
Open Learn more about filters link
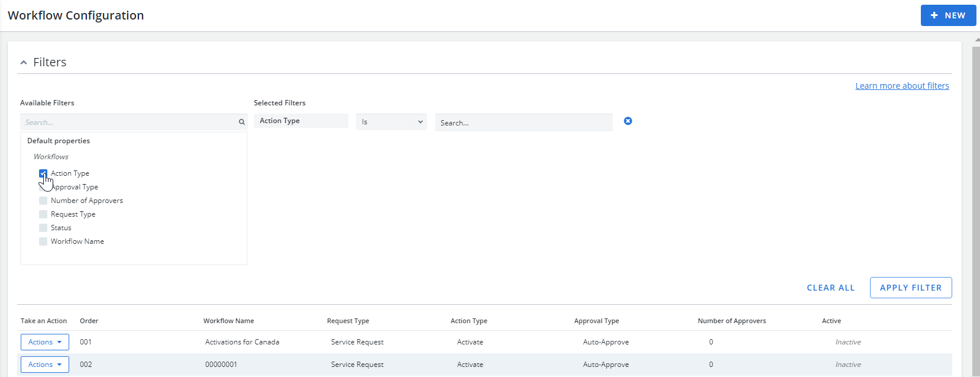pyautogui.click(x=902, y=86)
